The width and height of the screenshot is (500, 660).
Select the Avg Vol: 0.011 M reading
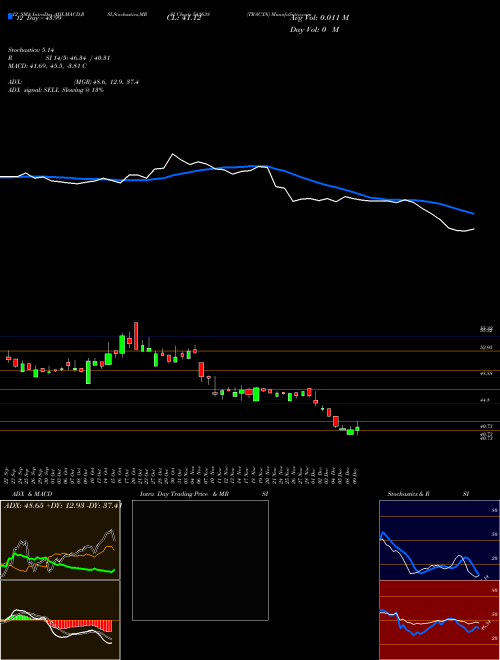coord(319,18)
